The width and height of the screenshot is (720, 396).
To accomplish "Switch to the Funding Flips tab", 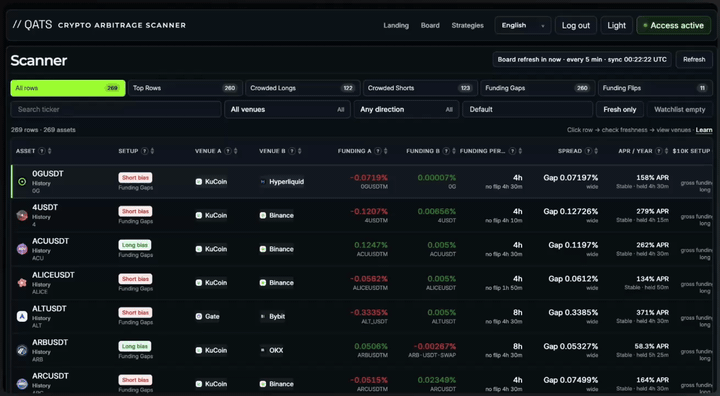I will coord(655,88).
